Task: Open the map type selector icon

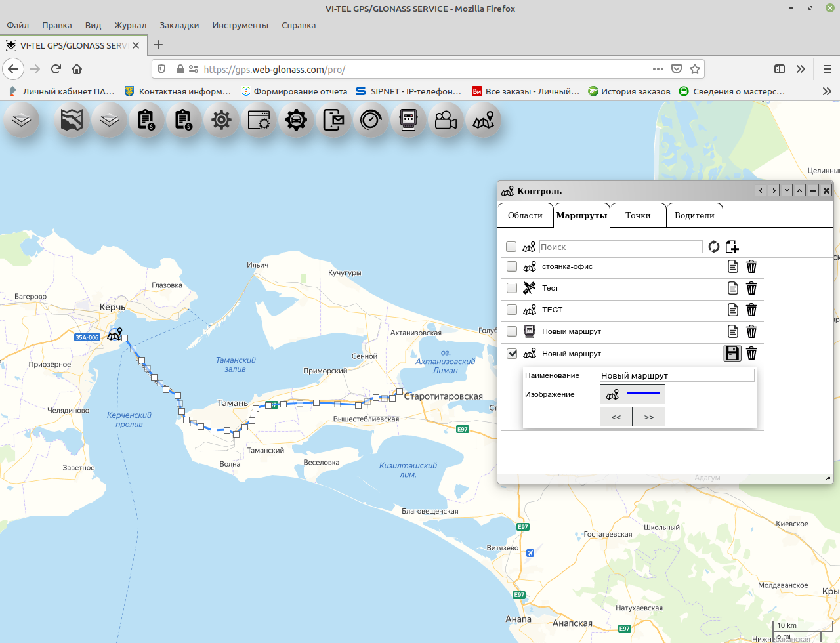Action: tap(72, 120)
